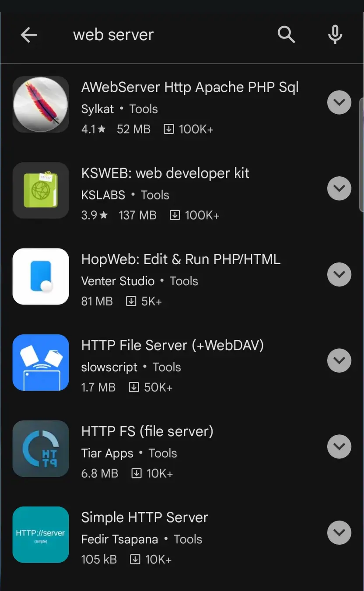Screen dimensions: 364x591
Task: Expand the chevron beside Simple HTTP Server
Action: (339, 533)
